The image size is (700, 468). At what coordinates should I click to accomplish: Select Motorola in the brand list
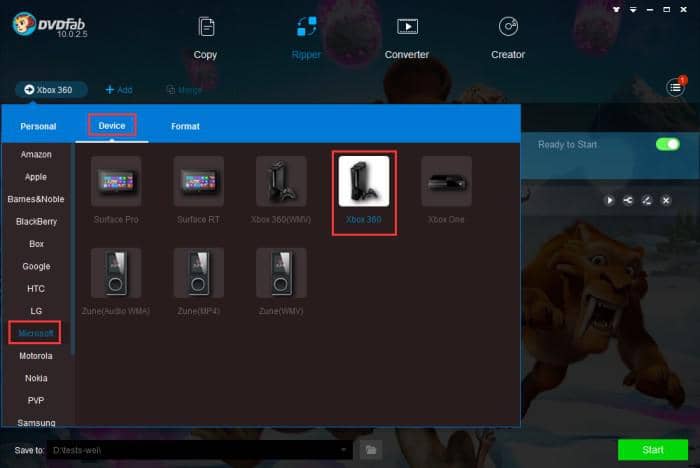click(36, 356)
